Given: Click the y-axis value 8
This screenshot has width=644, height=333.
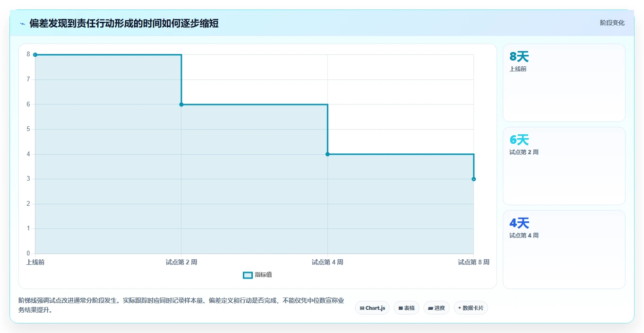Looking at the screenshot, I should tap(28, 54).
